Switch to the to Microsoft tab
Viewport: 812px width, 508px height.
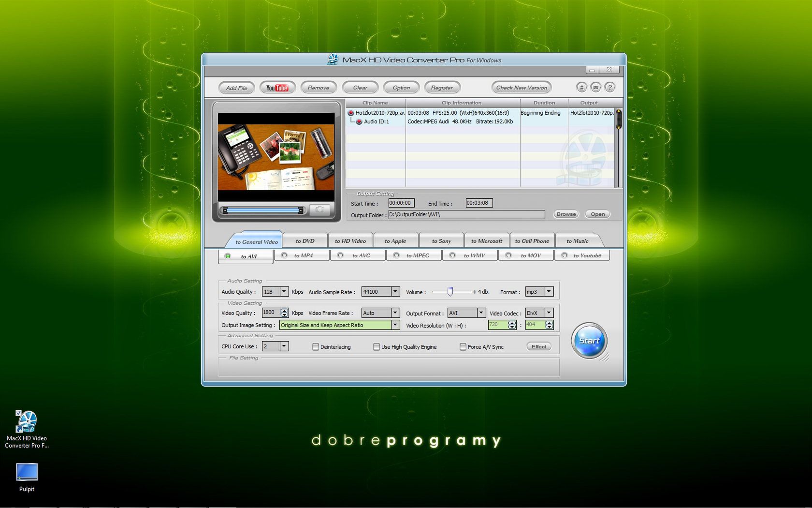(487, 241)
